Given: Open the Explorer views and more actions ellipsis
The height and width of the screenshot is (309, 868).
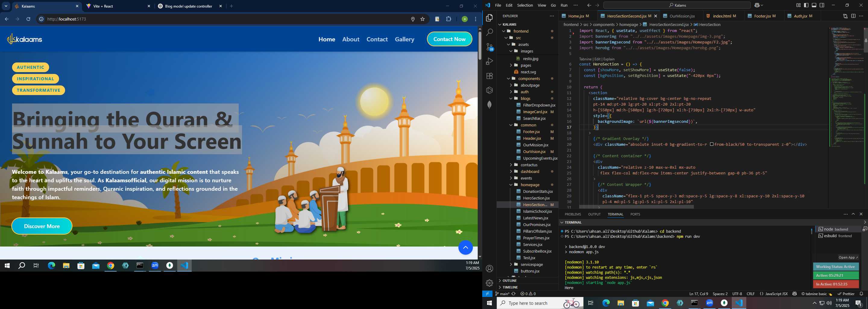Looking at the screenshot, I should click(552, 16).
